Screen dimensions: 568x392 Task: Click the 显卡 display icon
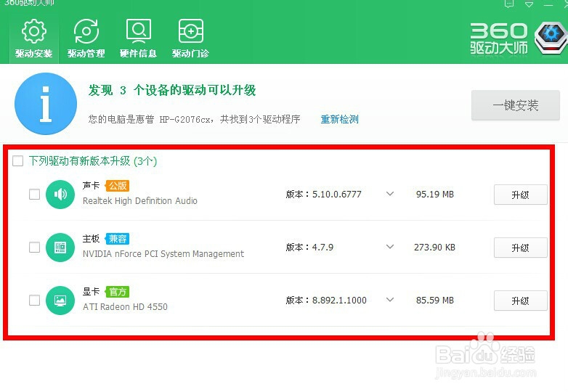coord(60,301)
